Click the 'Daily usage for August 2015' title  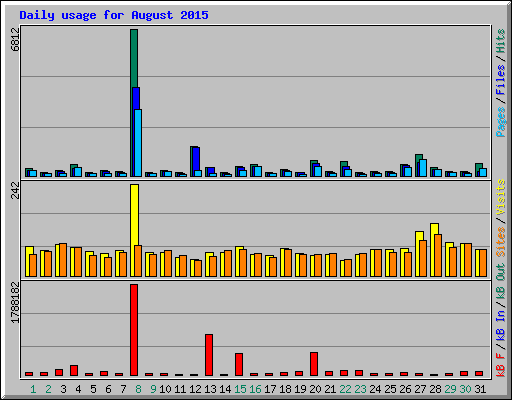point(114,15)
